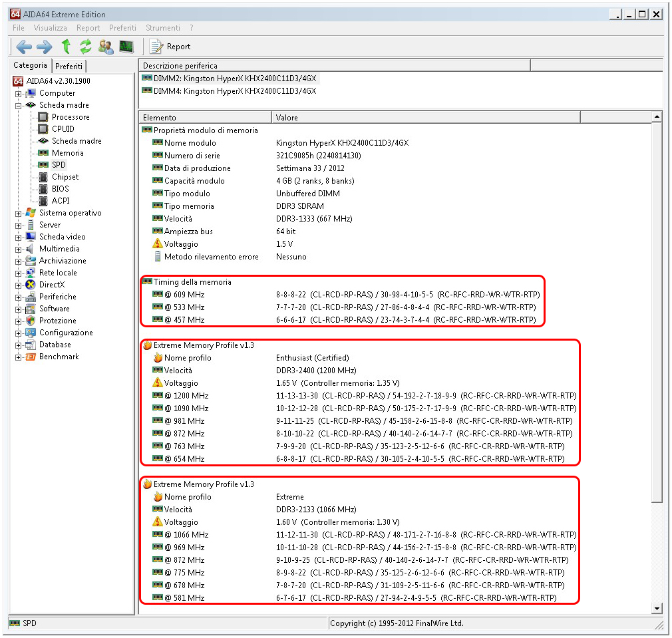
Task: Expand the Computer tree node
Action: click(18, 93)
